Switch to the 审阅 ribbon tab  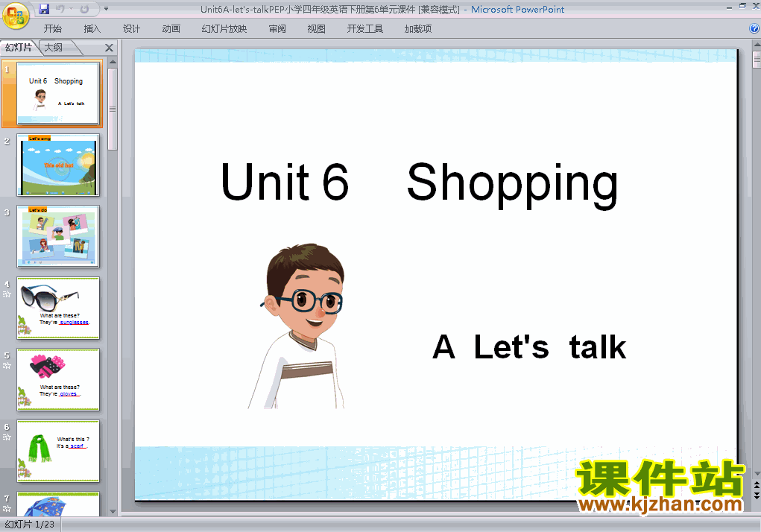[277, 28]
